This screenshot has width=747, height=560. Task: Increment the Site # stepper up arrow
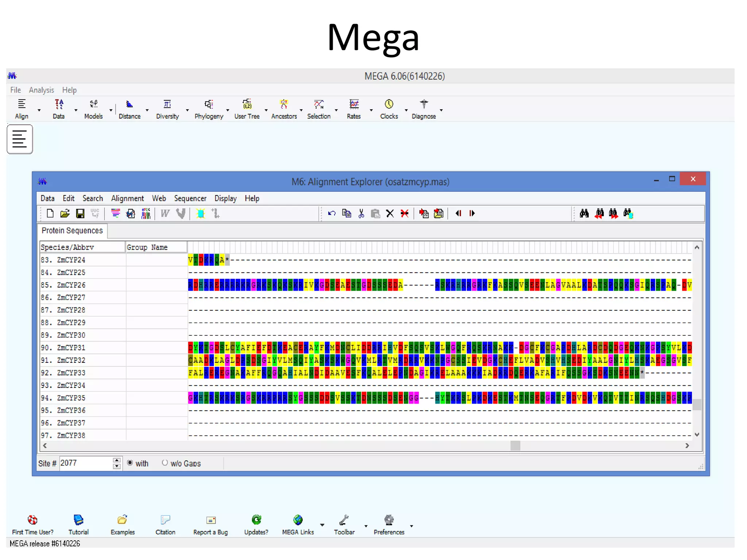tap(117, 460)
